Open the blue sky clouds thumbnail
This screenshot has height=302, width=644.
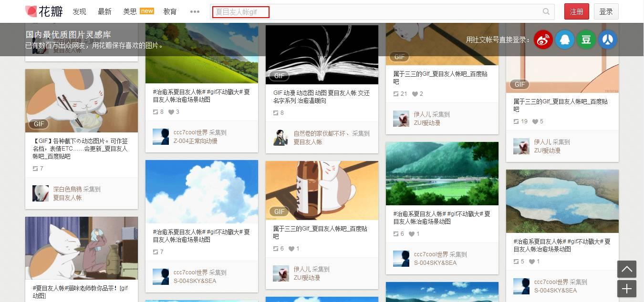pos(202,191)
